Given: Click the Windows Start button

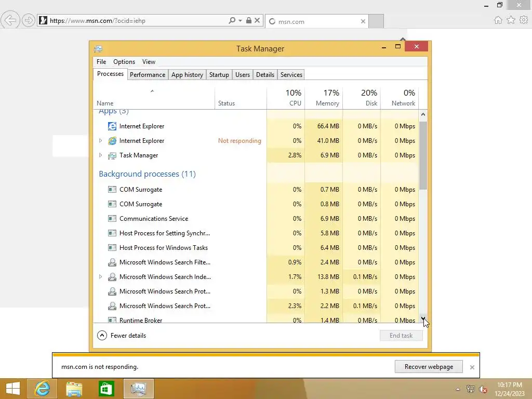Looking at the screenshot, I should 13,389.
